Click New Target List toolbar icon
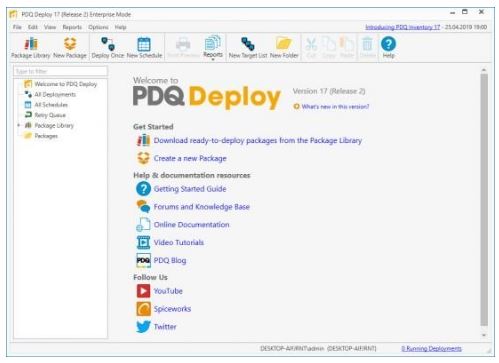The image size is (499, 363). [x=248, y=47]
